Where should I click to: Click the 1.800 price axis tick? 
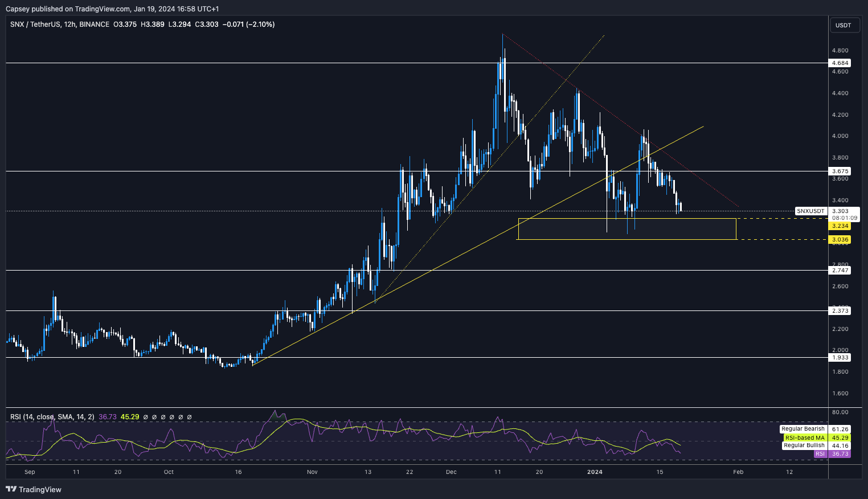point(841,372)
